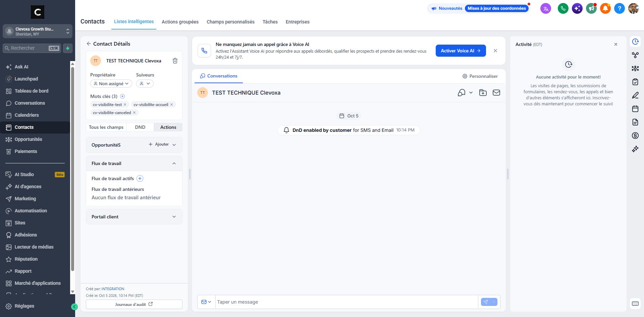Image resolution: width=644 pixels, height=317 pixels.
Task: Switch to Actions groupées tab
Action: [x=180, y=22]
